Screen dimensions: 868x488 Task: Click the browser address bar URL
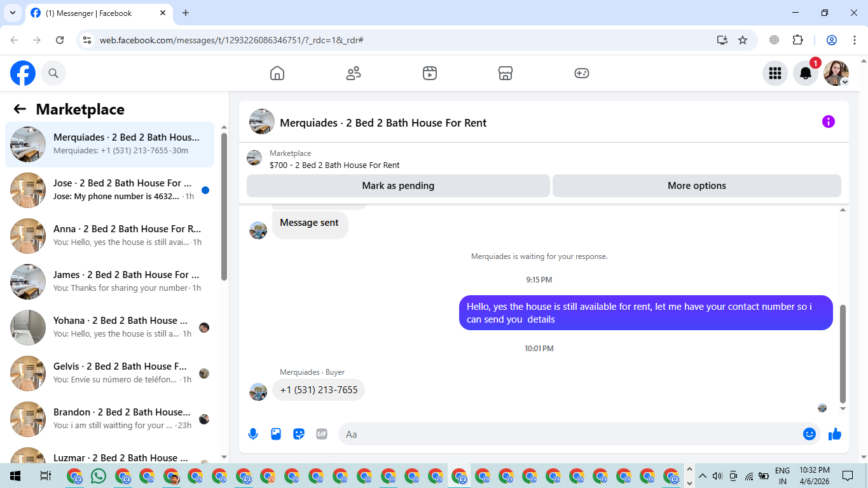pyautogui.click(x=231, y=40)
